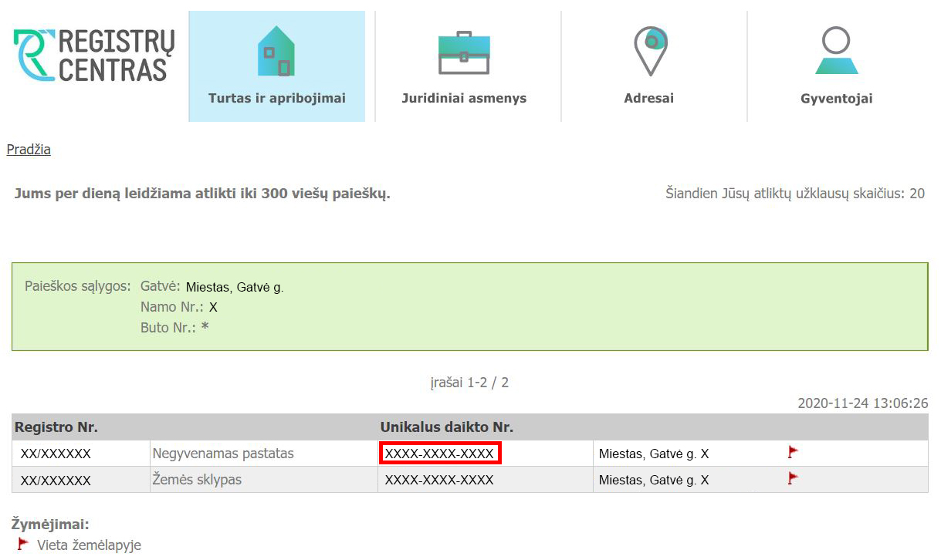Open the Pradžia link
941x560 pixels.
click(28, 149)
